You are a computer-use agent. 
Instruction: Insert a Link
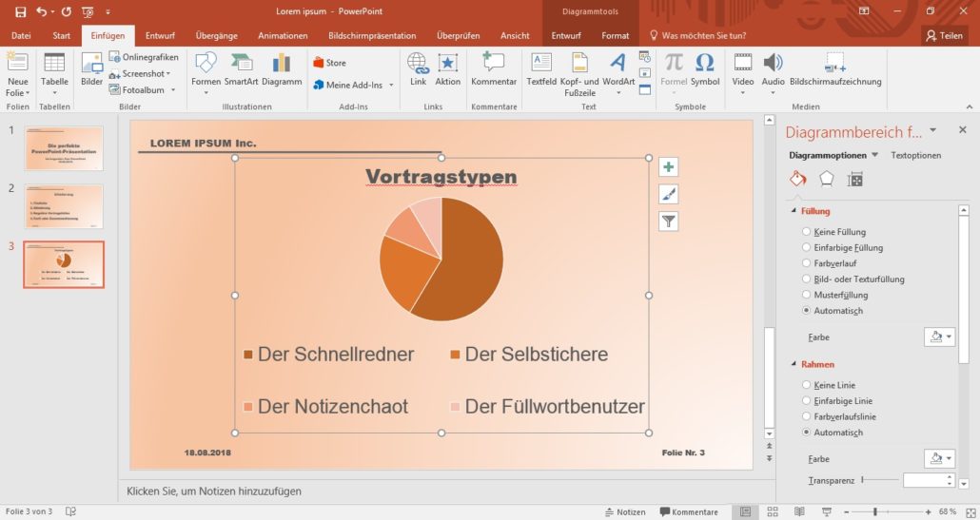coord(418,70)
